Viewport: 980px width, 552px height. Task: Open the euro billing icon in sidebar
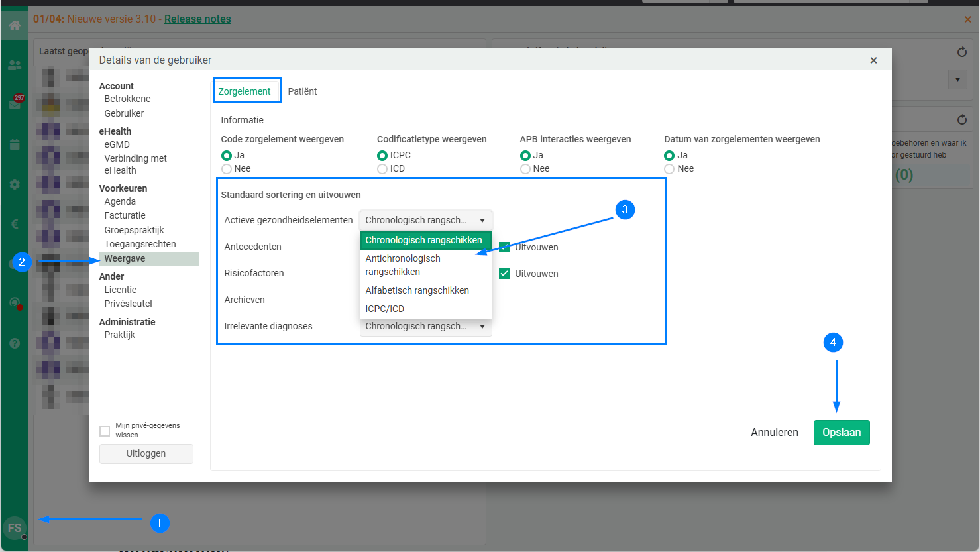click(15, 224)
